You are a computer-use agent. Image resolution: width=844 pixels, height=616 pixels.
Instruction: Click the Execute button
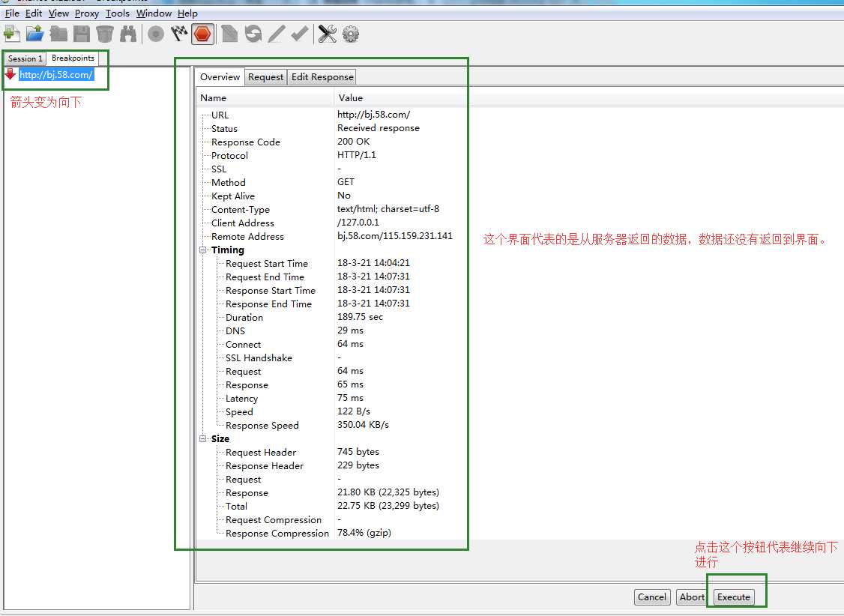(x=734, y=597)
